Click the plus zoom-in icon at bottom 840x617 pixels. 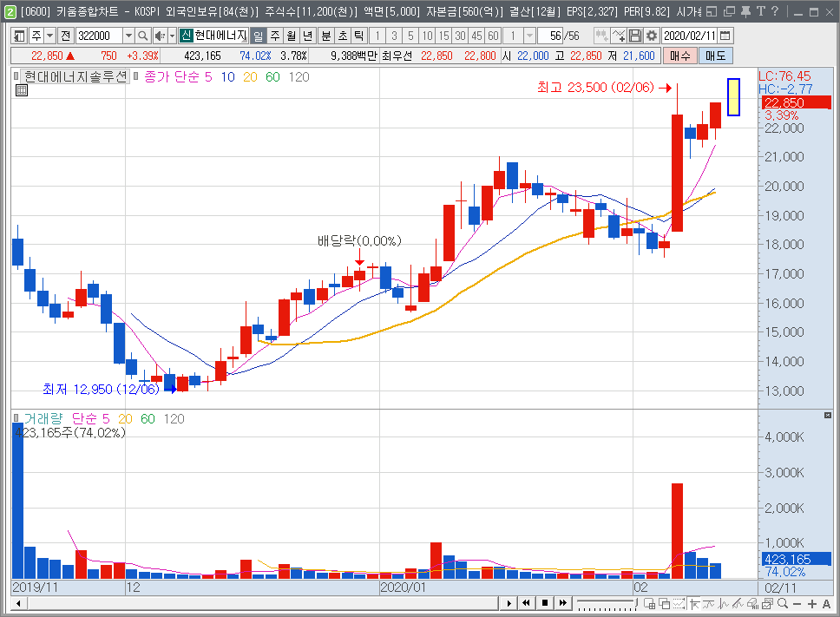coord(812,604)
